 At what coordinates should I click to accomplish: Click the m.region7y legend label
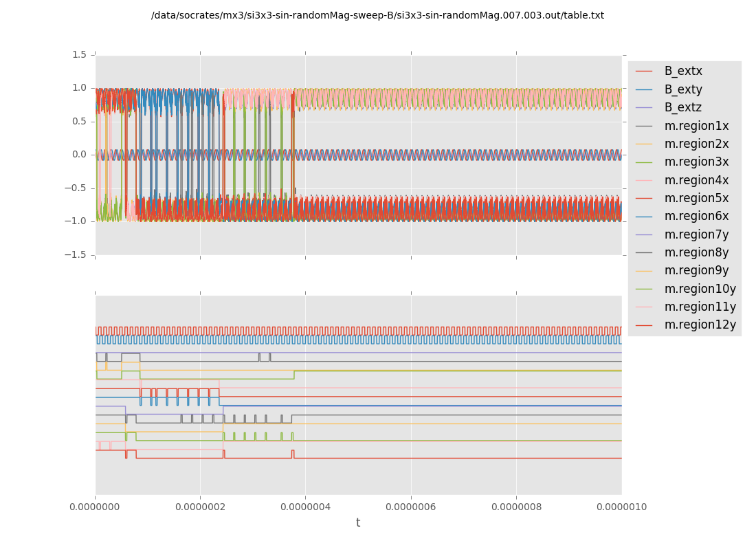pos(696,234)
